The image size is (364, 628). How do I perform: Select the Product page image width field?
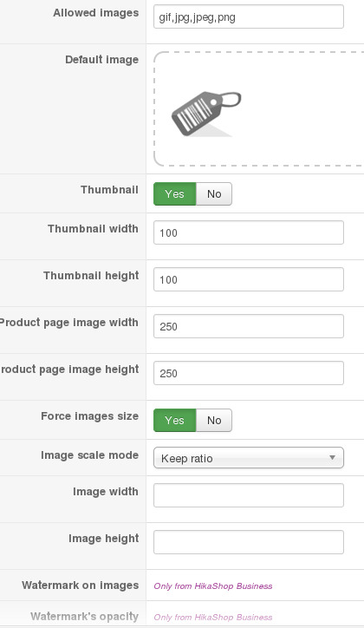point(249,326)
